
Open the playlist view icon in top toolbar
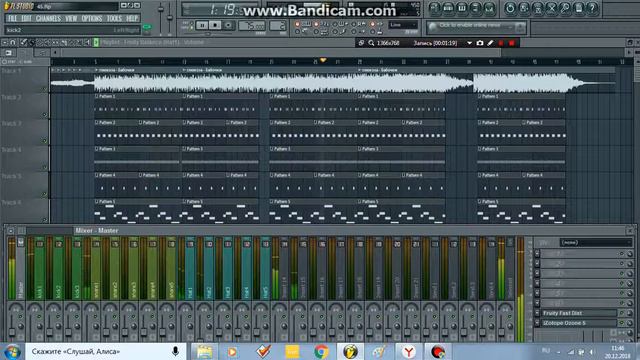[434, 8]
